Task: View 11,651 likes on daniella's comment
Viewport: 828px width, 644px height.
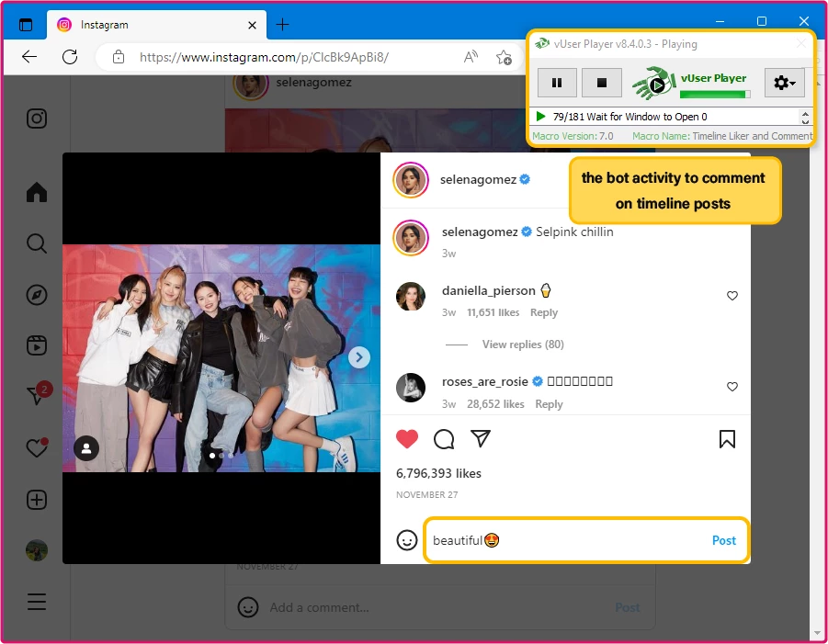Action: pyautogui.click(x=493, y=312)
